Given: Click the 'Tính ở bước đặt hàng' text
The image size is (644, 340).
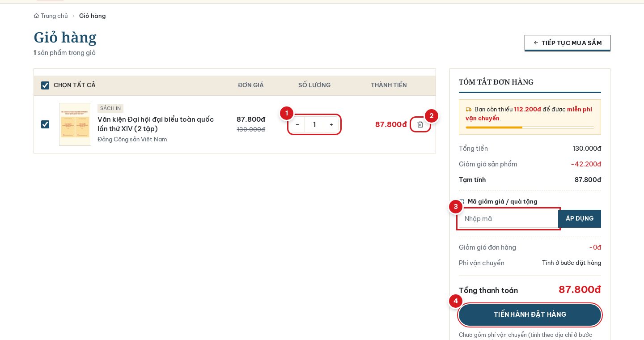Looking at the screenshot, I should click(572, 263).
